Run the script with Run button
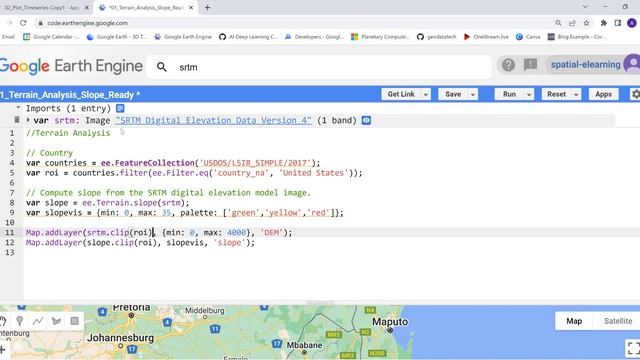The height and width of the screenshot is (360, 640). tap(509, 94)
